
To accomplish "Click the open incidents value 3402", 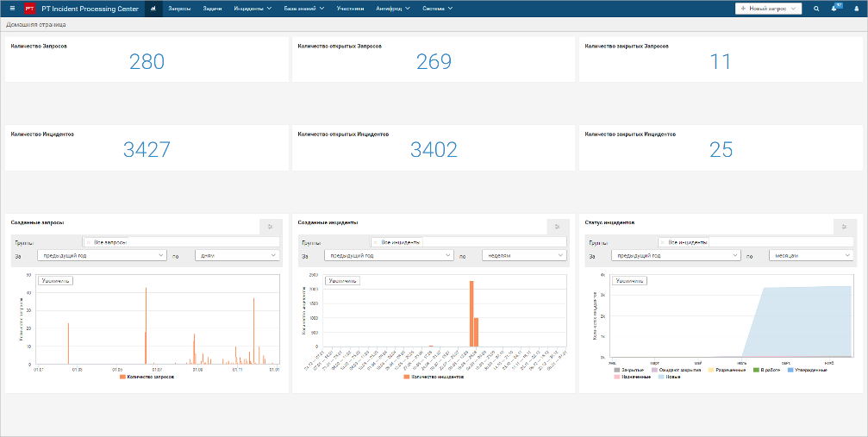I will coord(434,149).
